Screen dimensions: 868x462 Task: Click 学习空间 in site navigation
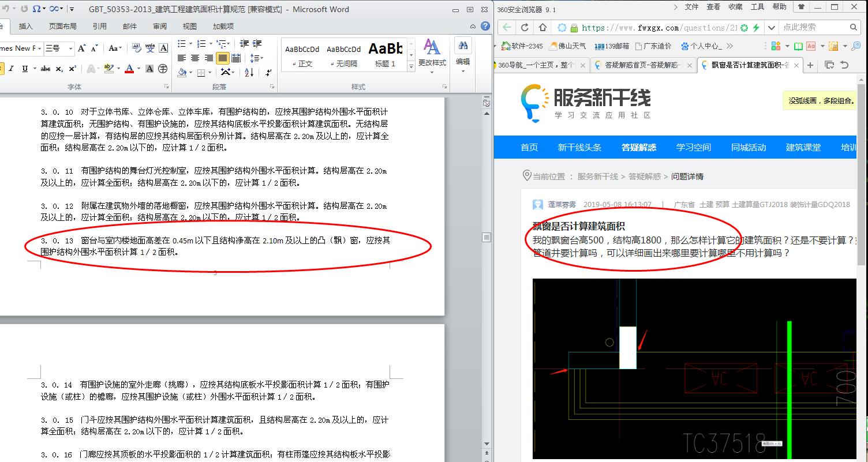click(x=693, y=148)
